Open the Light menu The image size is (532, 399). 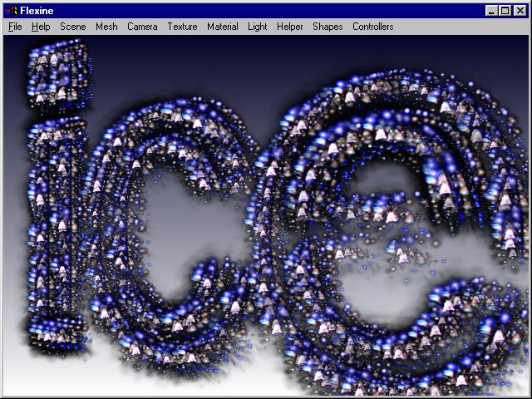point(257,27)
